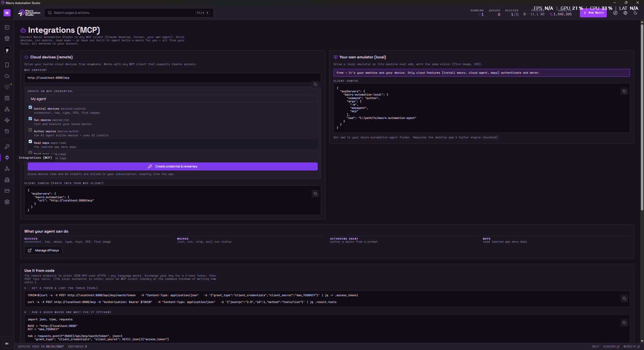Open the phone devices icon in sidebar

(x=7, y=65)
